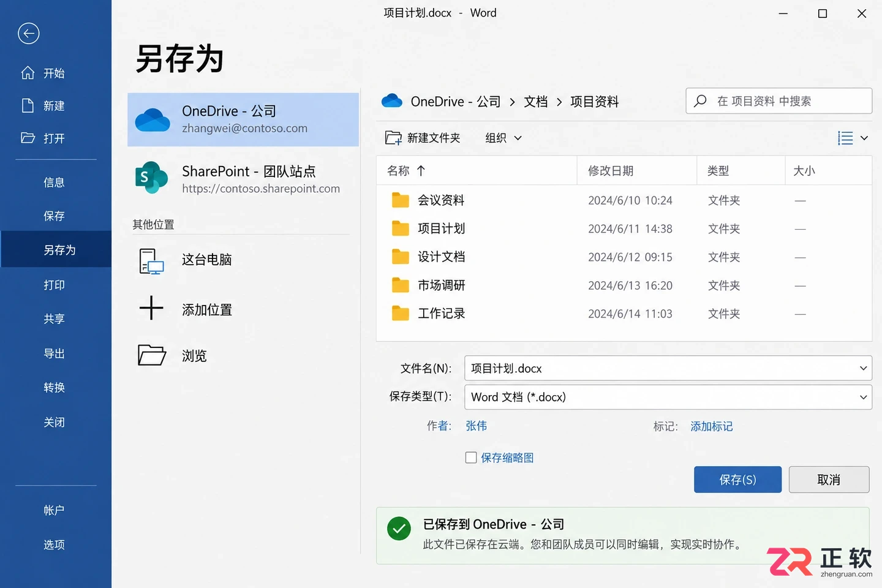Open 选项 at sidebar bottom
Screen dimensions: 882x588
(54, 545)
